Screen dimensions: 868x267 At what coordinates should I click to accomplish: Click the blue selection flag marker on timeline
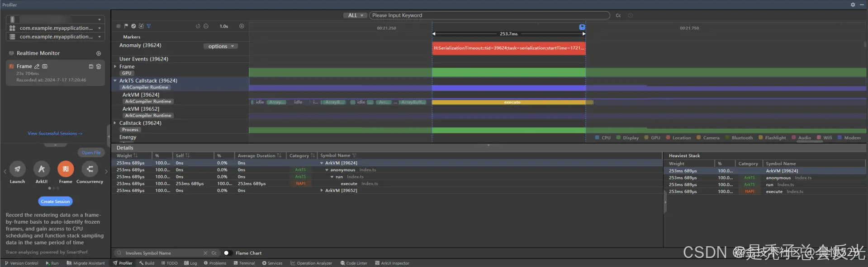pyautogui.click(x=582, y=27)
